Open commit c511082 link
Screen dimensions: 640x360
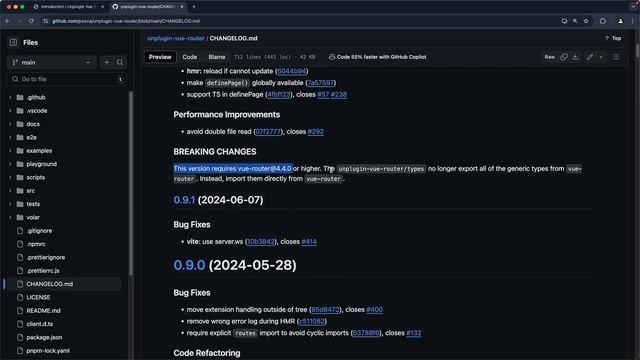[312, 322]
